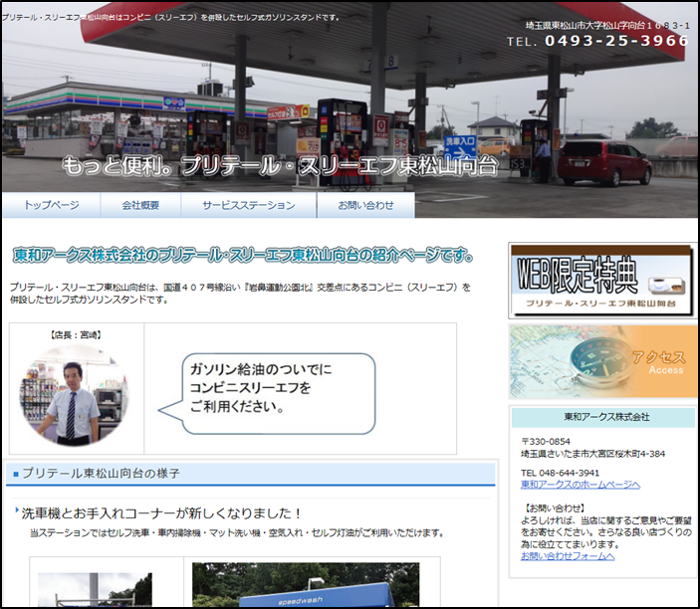The width and height of the screenshot is (700, 609).
Task: Click the header phone number 0493-25-3966
Action: [x=597, y=41]
